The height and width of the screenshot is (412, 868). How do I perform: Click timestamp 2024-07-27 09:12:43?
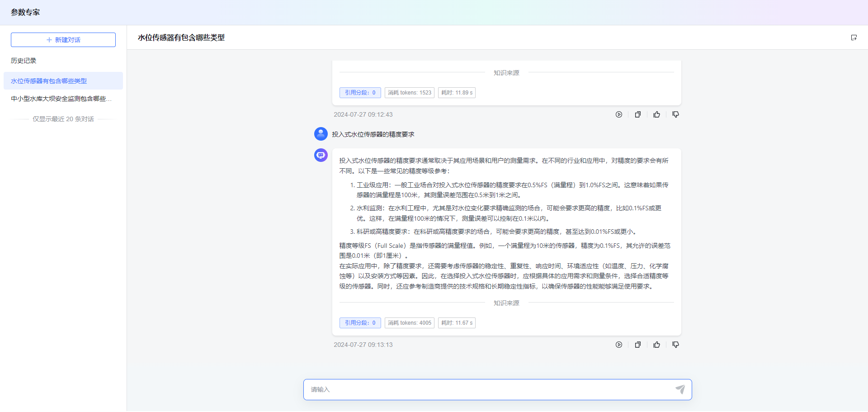coord(363,115)
